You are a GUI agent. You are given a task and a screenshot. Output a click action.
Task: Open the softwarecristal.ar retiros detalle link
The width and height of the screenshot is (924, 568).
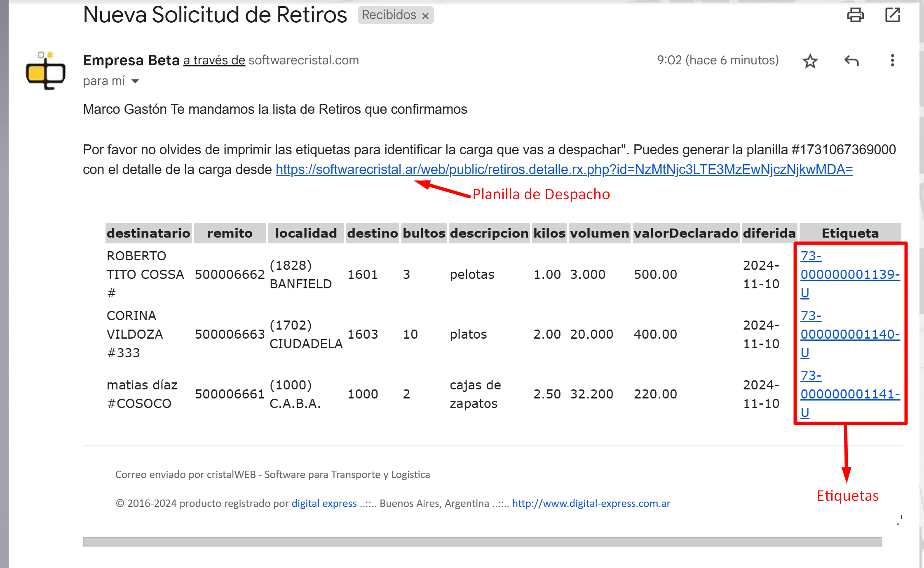pos(564,170)
